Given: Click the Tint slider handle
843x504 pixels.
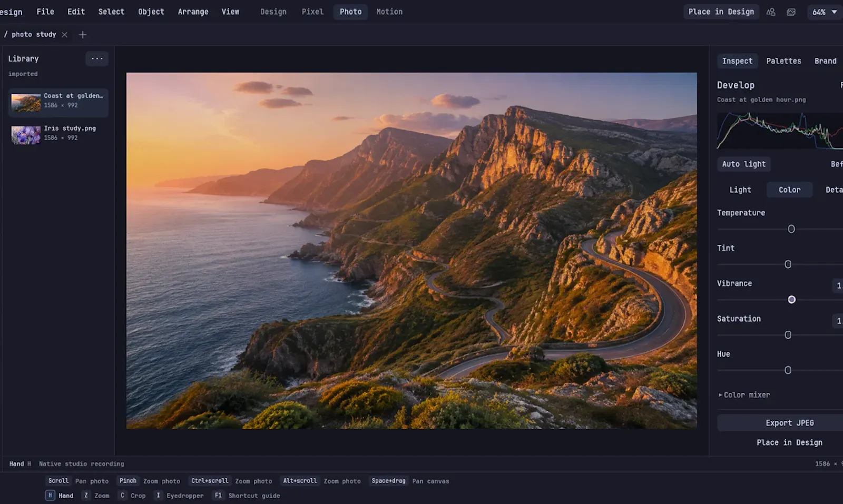Looking at the screenshot, I should [788, 264].
